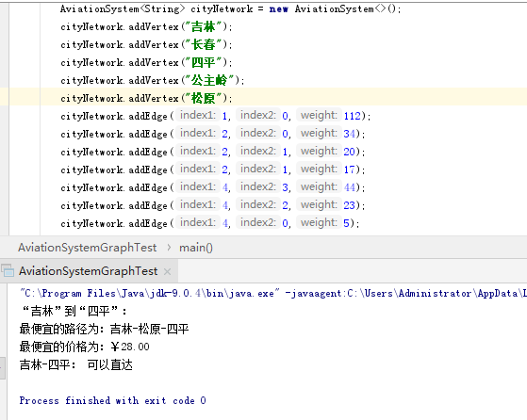Click the breadcrumb chevron before main()
The image size is (527, 420).
169,248
